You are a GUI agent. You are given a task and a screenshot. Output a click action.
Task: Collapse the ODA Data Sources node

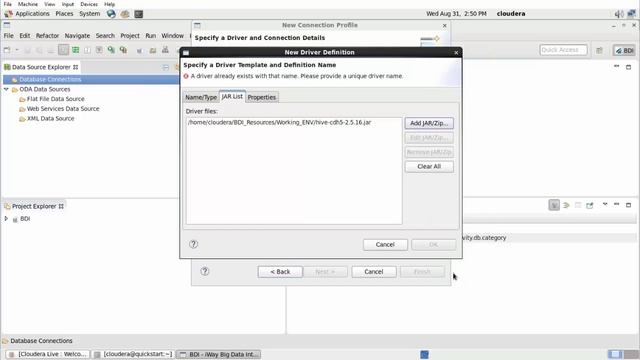tap(6, 89)
